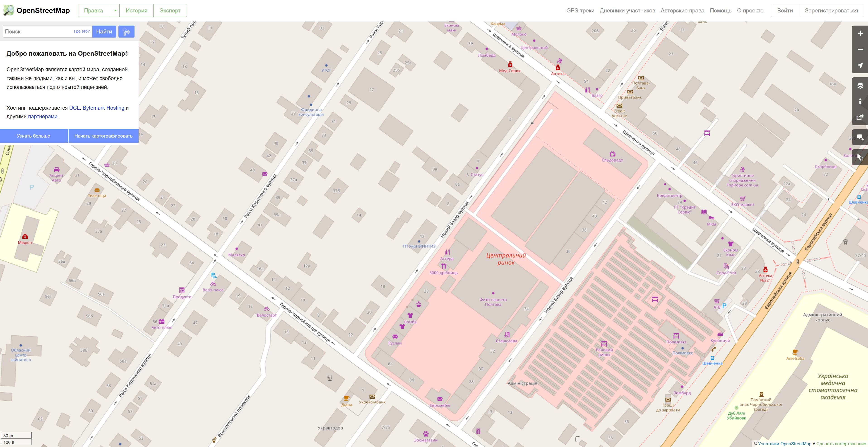This screenshot has height=447, width=868.
Task: Open the Экспорт tab
Action: (x=170, y=10)
